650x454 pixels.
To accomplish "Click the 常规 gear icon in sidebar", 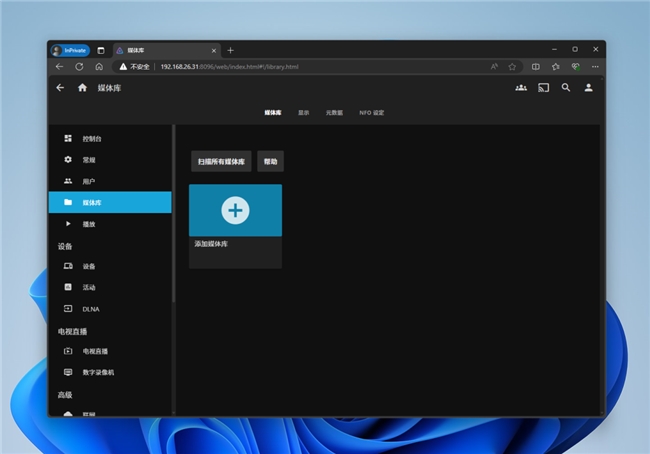I will (x=68, y=160).
